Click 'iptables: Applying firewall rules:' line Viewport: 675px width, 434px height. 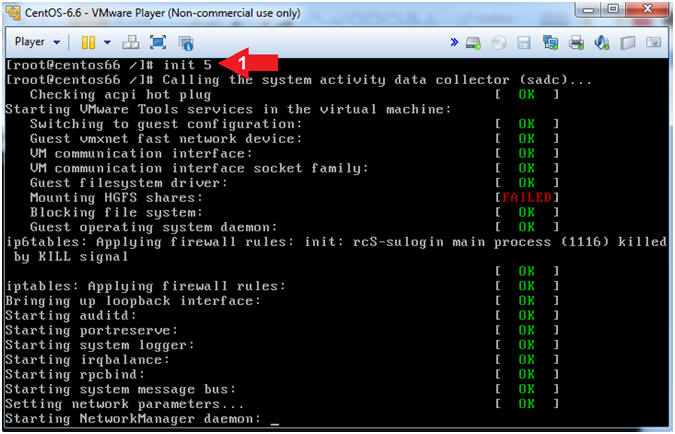146,286
